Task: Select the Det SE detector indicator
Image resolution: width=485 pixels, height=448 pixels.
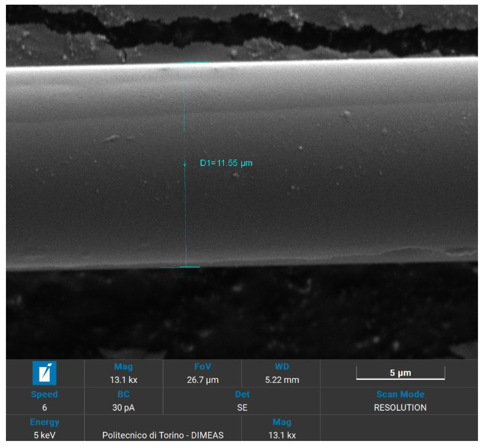Action: pyautogui.click(x=242, y=407)
